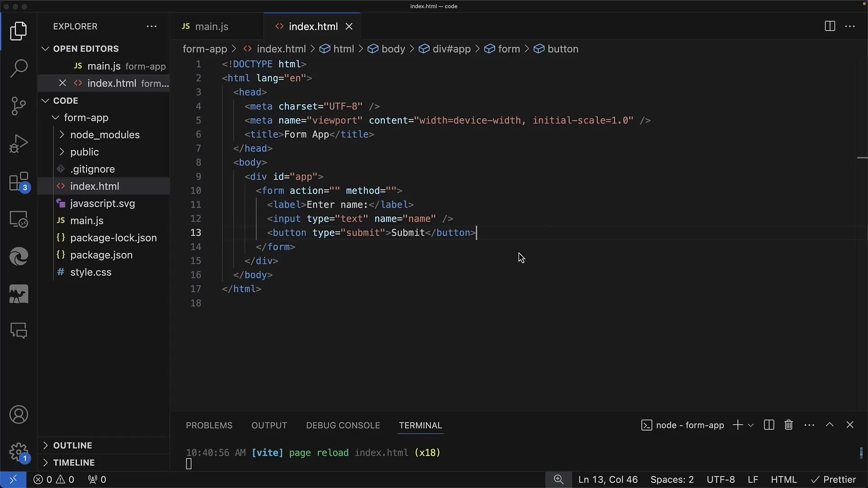This screenshot has width=868, height=488.
Task: Close the index.html editor tab
Action: coord(349,27)
